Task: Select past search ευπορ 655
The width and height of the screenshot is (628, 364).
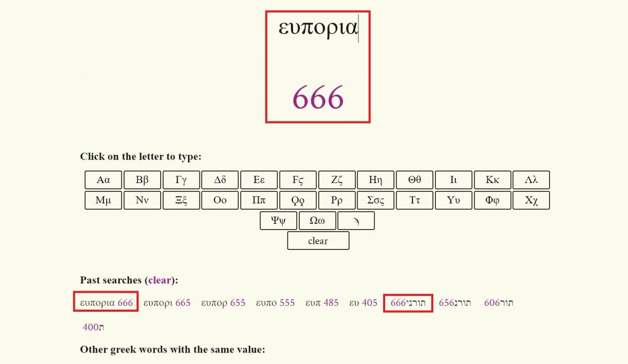Action: coord(223,303)
